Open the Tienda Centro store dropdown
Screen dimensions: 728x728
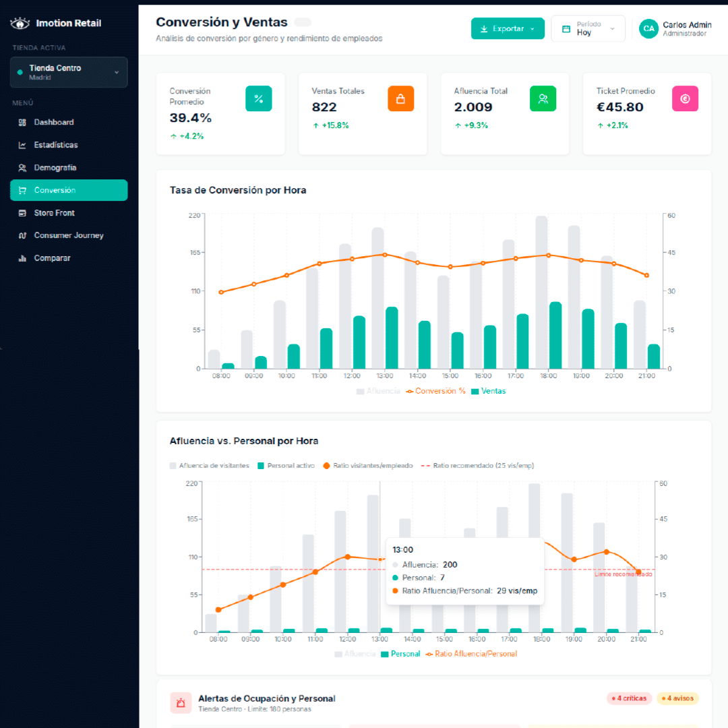point(69,72)
